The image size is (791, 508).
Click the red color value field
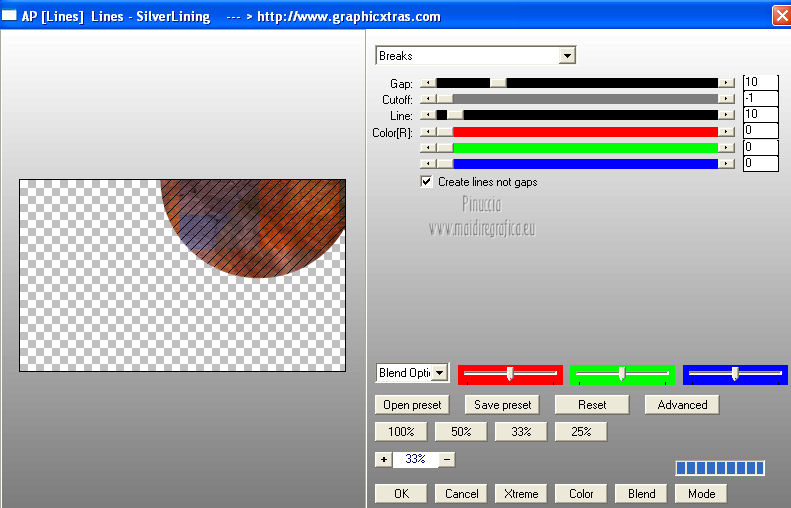click(761, 131)
